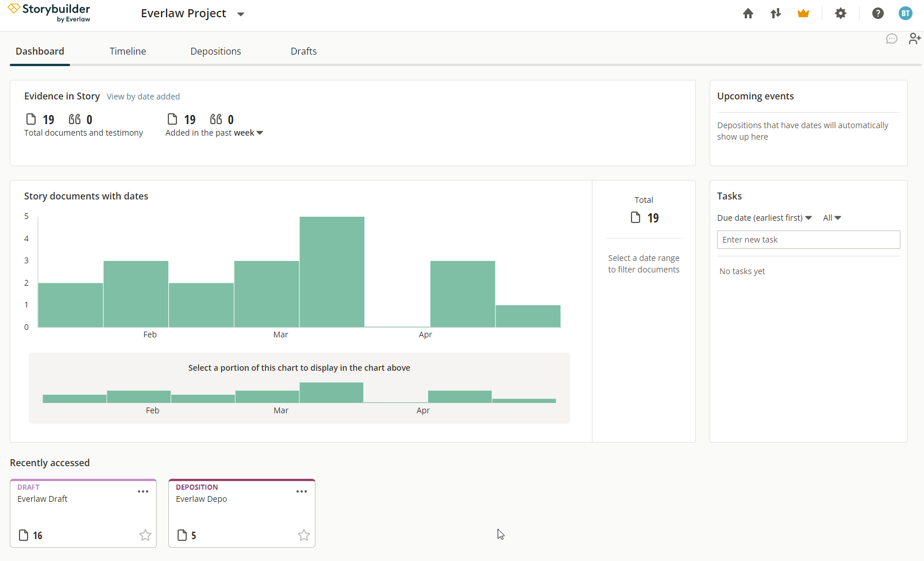Click the past-week testimony quote icon
This screenshot has height=561, width=924.
click(x=216, y=119)
